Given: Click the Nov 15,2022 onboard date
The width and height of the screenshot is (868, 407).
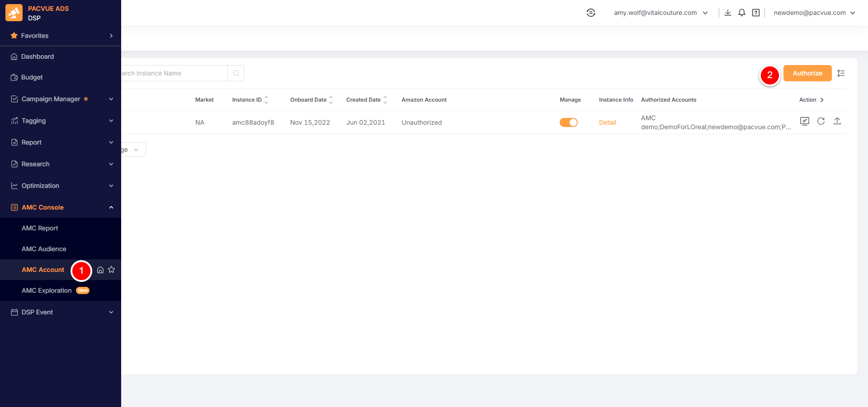Looking at the screenshot, I should pyautogui.click(x=310, y=122).
